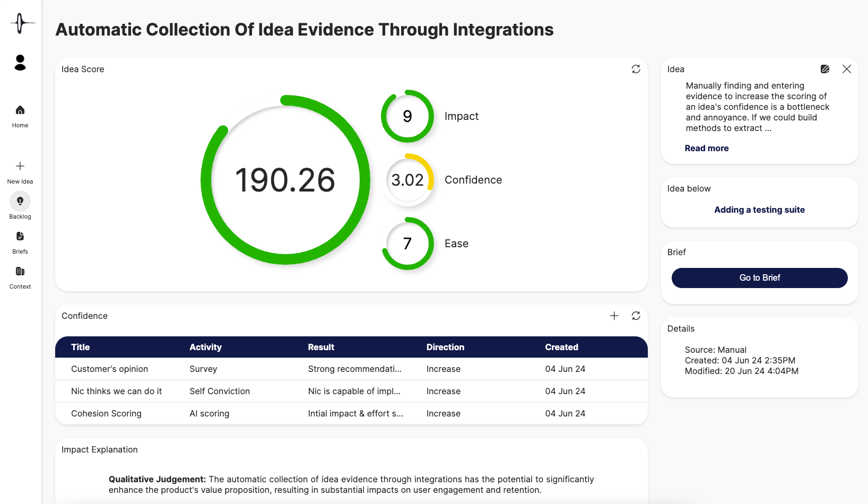Select the Created column header
Screen dimensions: 868x504
pyautogui.click(x=561, y=347)
